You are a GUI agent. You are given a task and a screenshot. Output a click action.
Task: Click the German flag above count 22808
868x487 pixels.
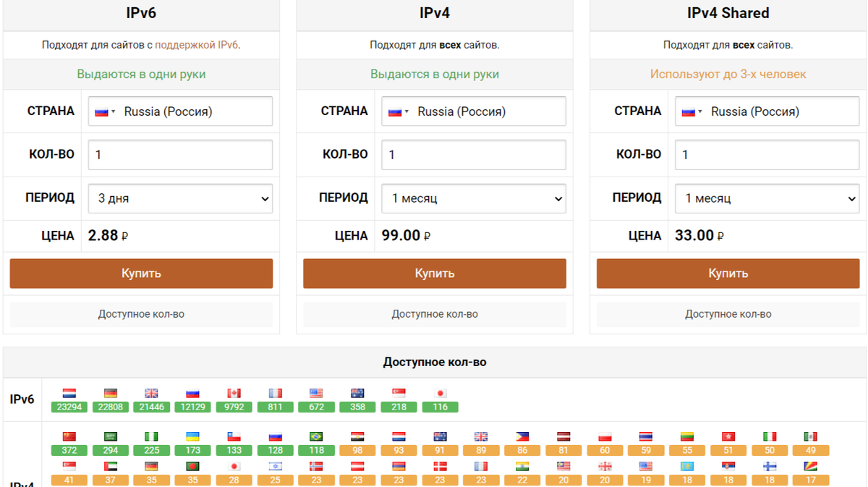click(111, 394)
